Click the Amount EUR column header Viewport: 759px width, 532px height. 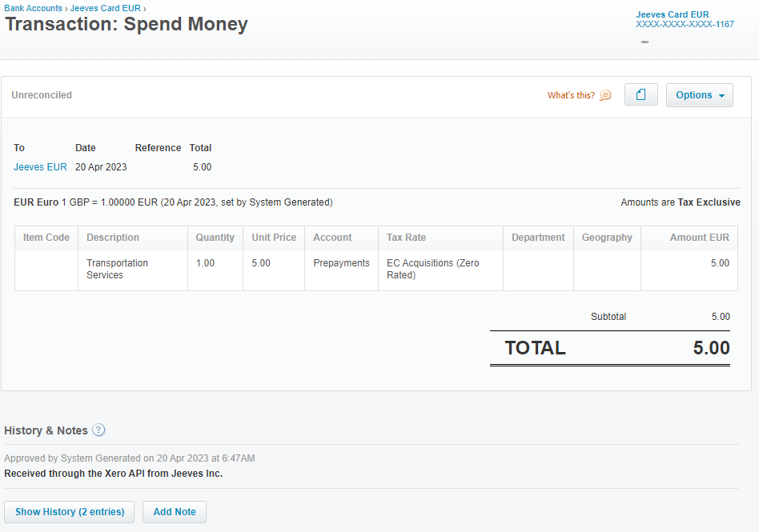[x=699, y=238]
